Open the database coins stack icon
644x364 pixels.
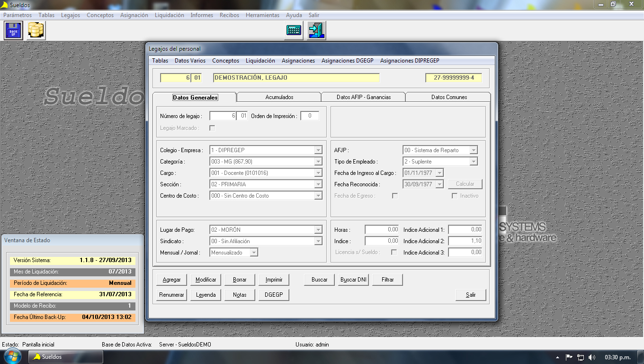pyautogui.click(x=36, y=31)
